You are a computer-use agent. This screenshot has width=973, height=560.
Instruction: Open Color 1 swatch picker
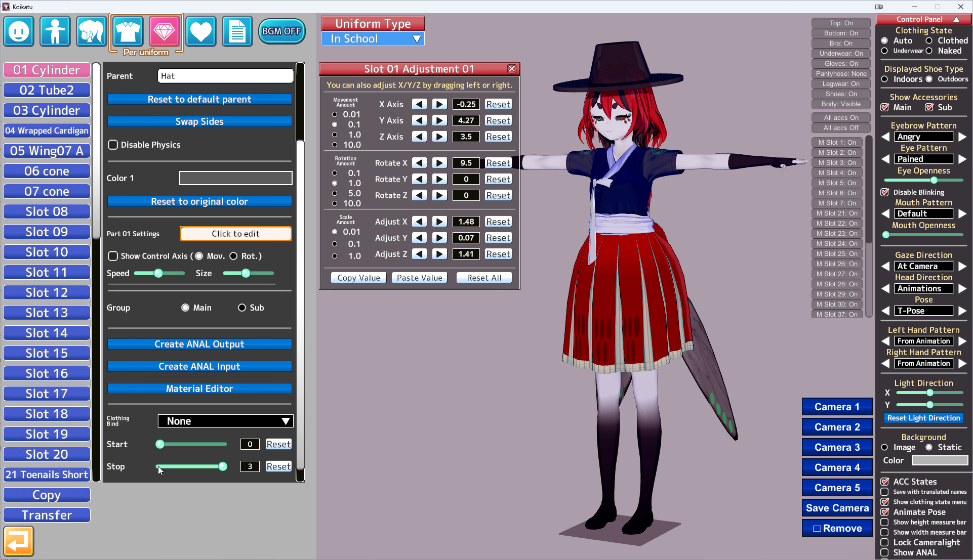point(236,178)
